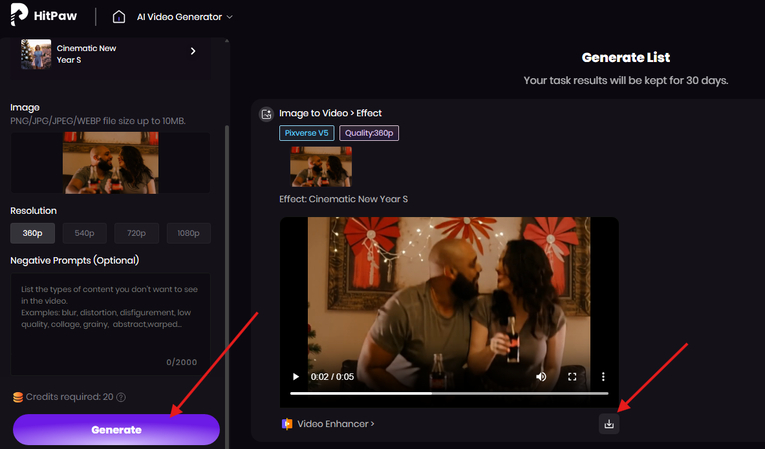
Task: Play the generated video
Action: click(x=296, y=377)
